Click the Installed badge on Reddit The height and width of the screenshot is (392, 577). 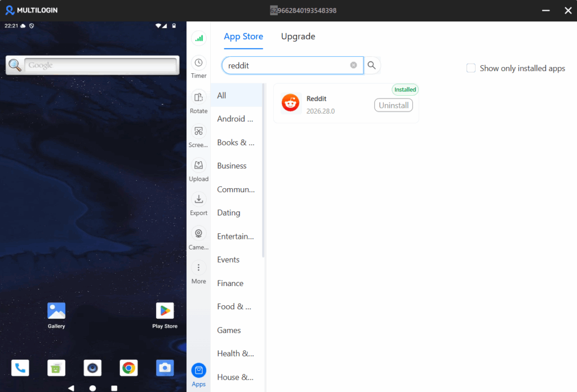pyautogui.click(x=405, y=90)
